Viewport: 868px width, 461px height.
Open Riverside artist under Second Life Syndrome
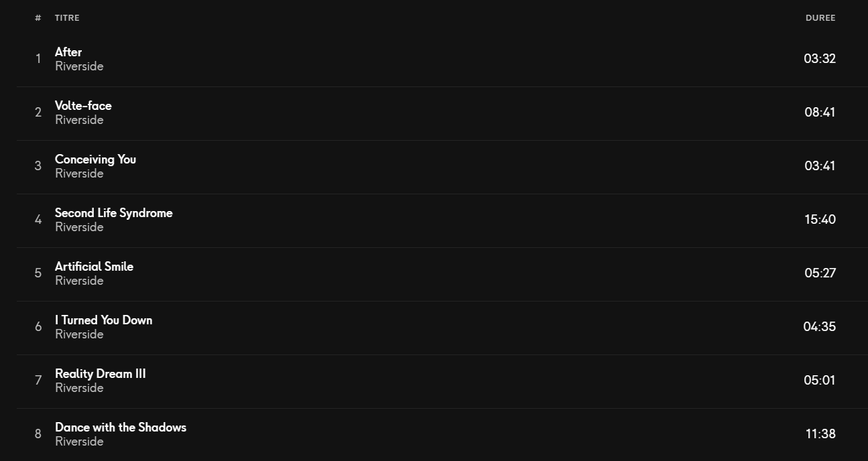(x=79, y=227)
